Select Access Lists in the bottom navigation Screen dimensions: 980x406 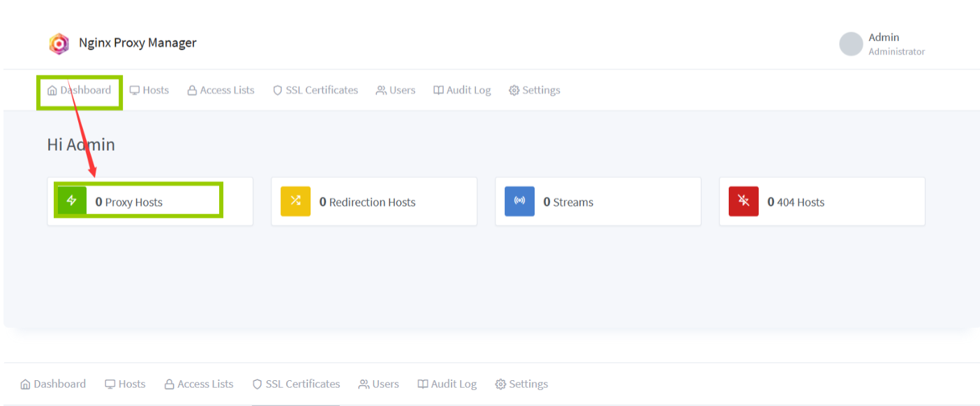(x=199, y=384)
